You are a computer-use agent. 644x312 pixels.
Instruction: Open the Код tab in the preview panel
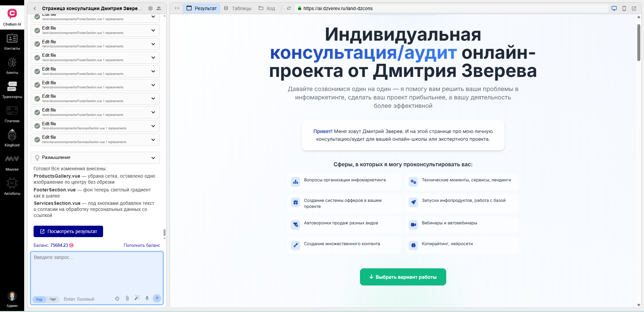pyautogui.click(x=267, y=8)
